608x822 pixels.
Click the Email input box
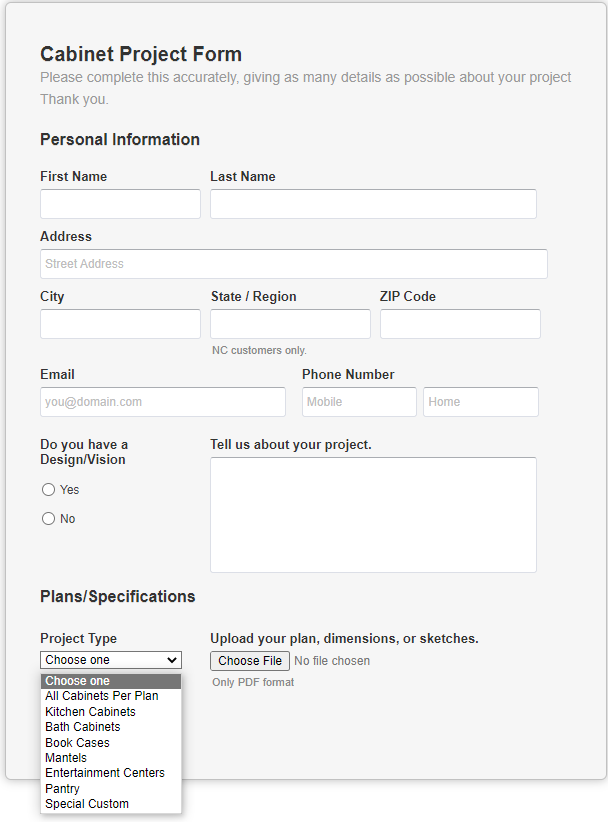[163, 402]
